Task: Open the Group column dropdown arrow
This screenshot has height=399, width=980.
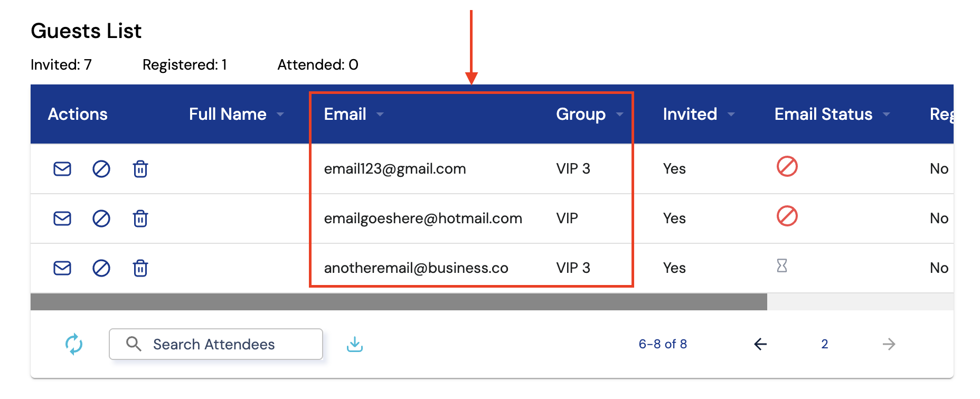Action: point(620,115)
